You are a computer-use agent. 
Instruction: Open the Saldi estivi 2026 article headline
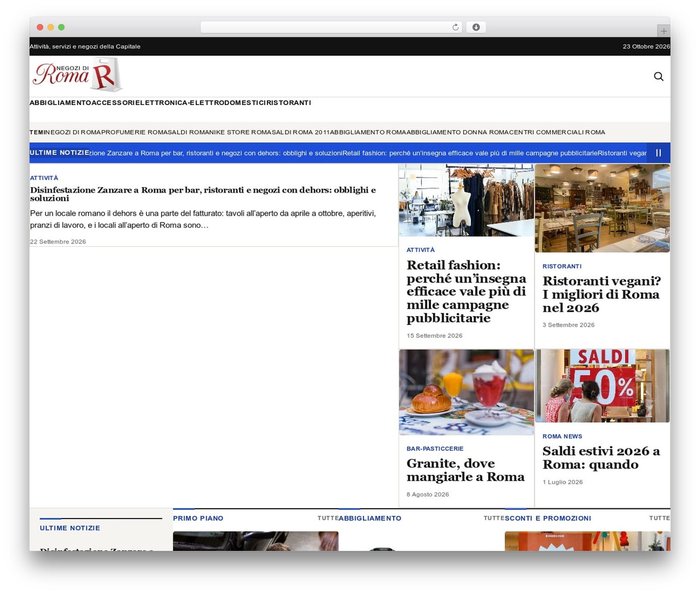click(x=601, y=458)
